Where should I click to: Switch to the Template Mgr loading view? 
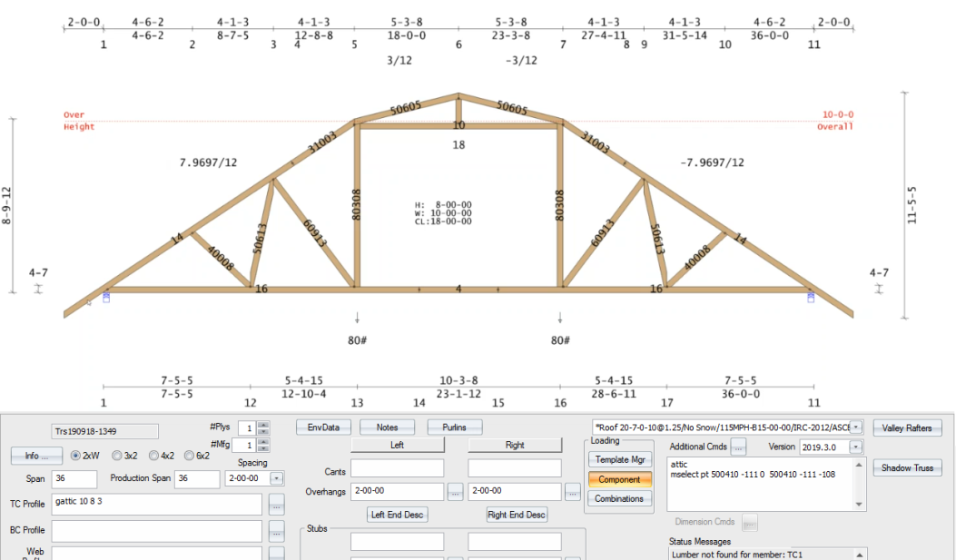coord(619,460)
